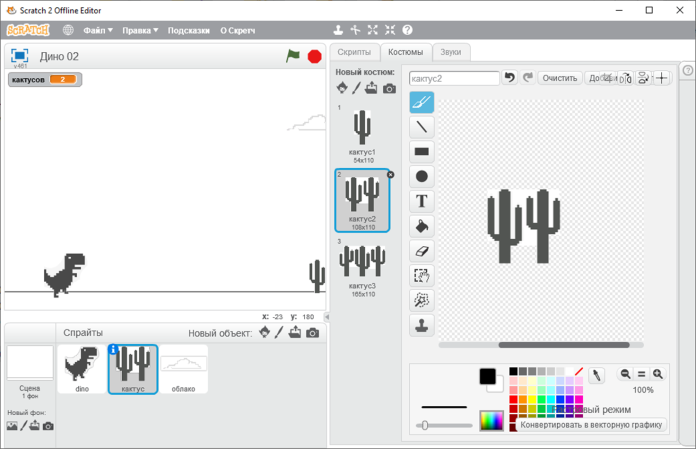Click the Очистить button
The height and width of the screenshot is (449, 696).
(560, 78)
